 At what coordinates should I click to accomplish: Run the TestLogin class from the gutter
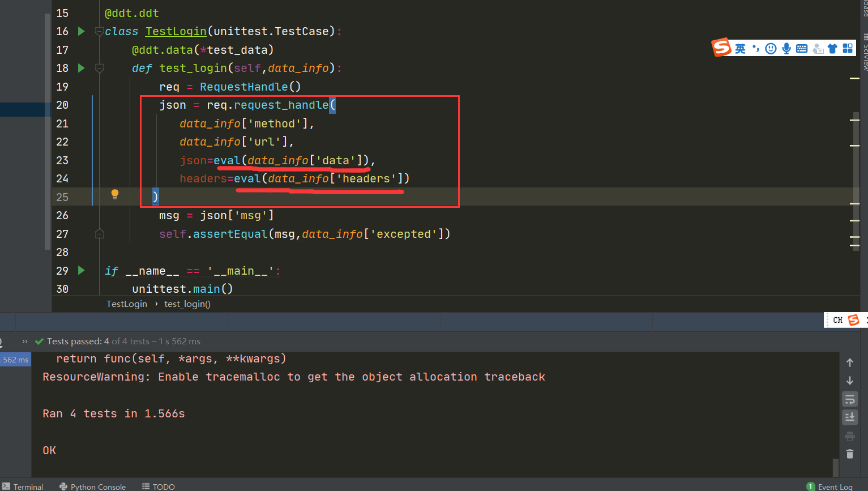coord(81,31)
